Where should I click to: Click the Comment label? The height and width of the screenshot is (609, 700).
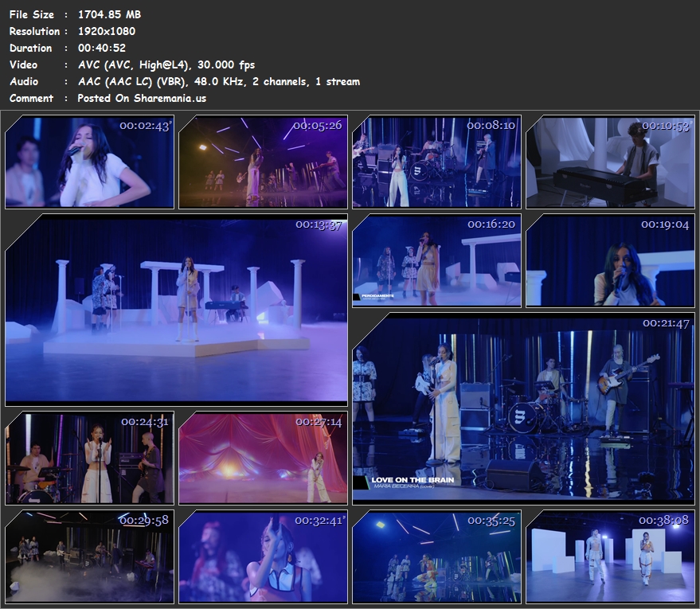click(31, 98)
